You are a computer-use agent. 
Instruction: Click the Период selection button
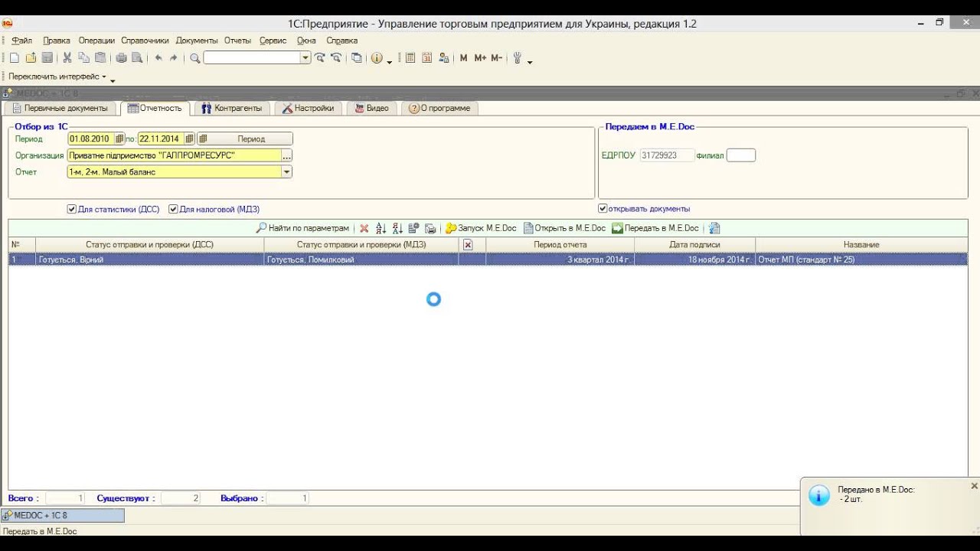click(245, 139)
